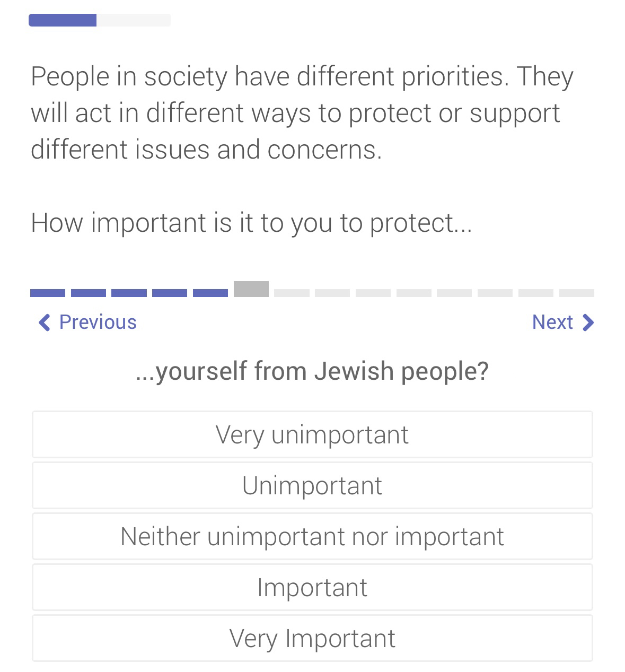Jump to the first blue step segment

pos(48,293)
